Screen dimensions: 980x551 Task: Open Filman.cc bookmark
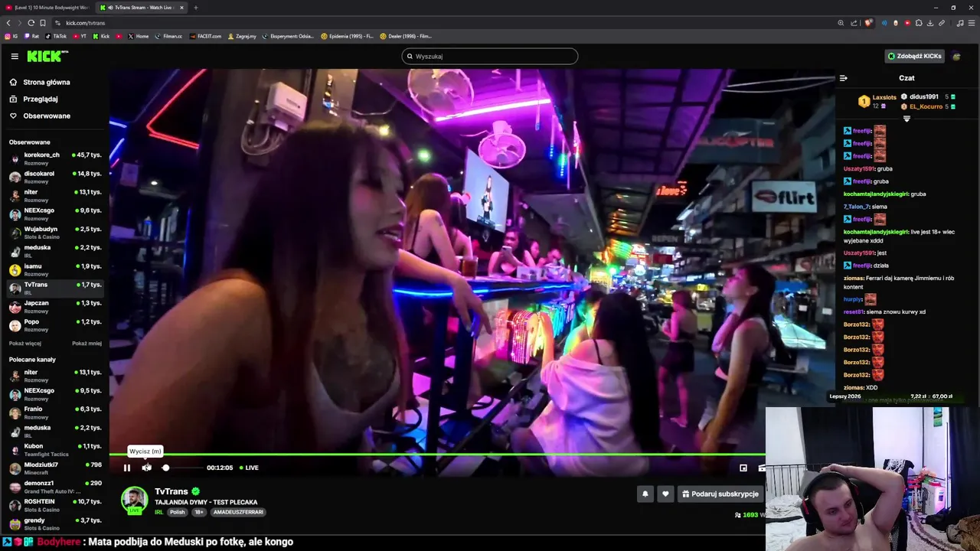tap(169, 36)
